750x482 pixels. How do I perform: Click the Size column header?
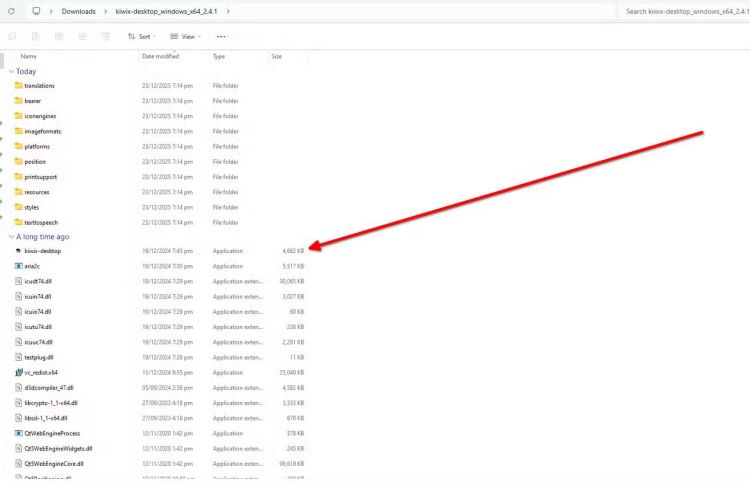(x=276, y=56)
